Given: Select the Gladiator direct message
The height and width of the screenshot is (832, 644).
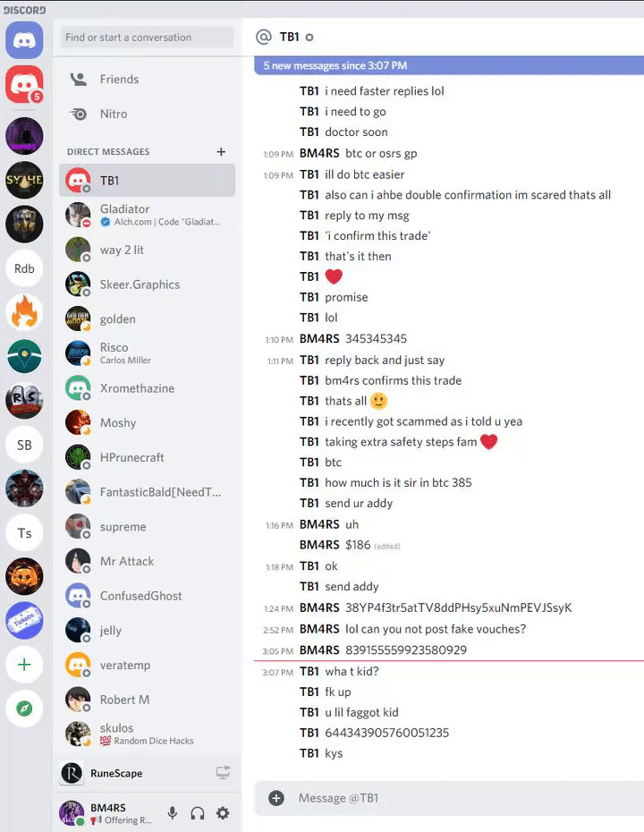Looking at the screenshot, I should click(x=148, y=215).
